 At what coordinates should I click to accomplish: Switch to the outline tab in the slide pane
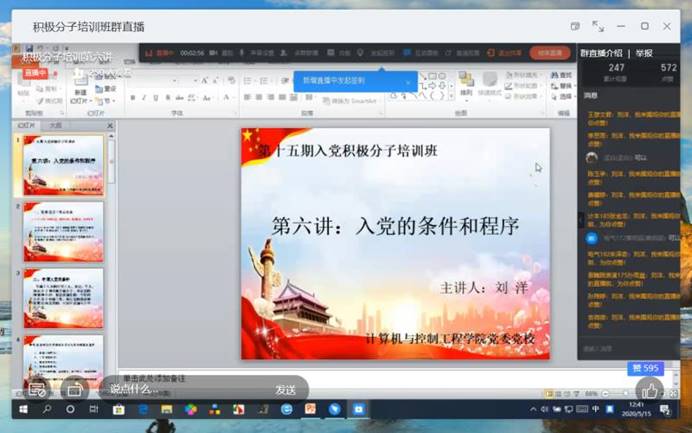tap(55, 126)
